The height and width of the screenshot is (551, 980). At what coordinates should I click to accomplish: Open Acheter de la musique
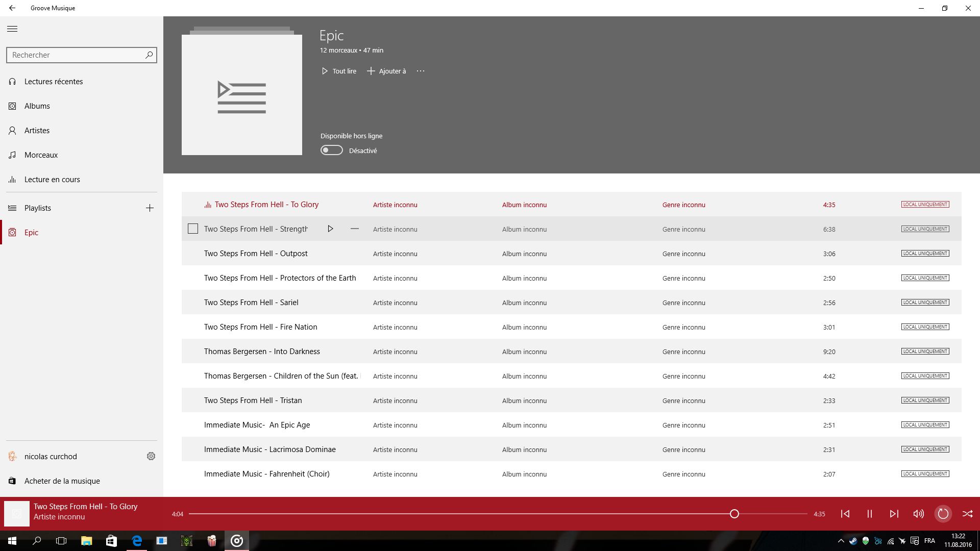(62, 481)
